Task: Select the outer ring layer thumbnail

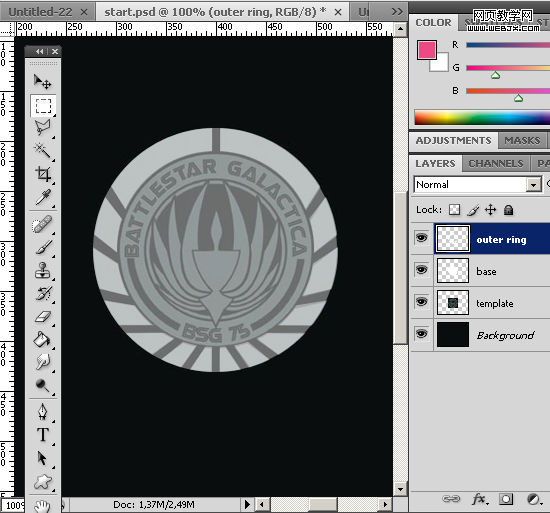Action: pos(452,238)
